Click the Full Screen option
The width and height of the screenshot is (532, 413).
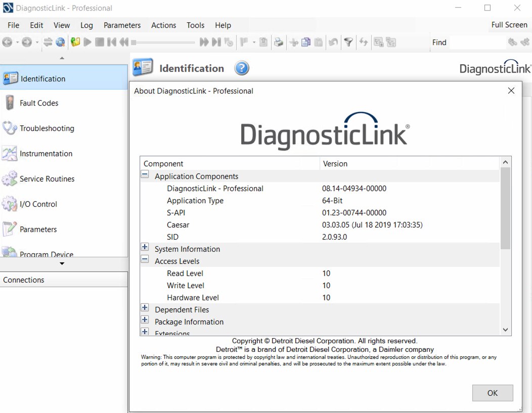pos(509,24)
